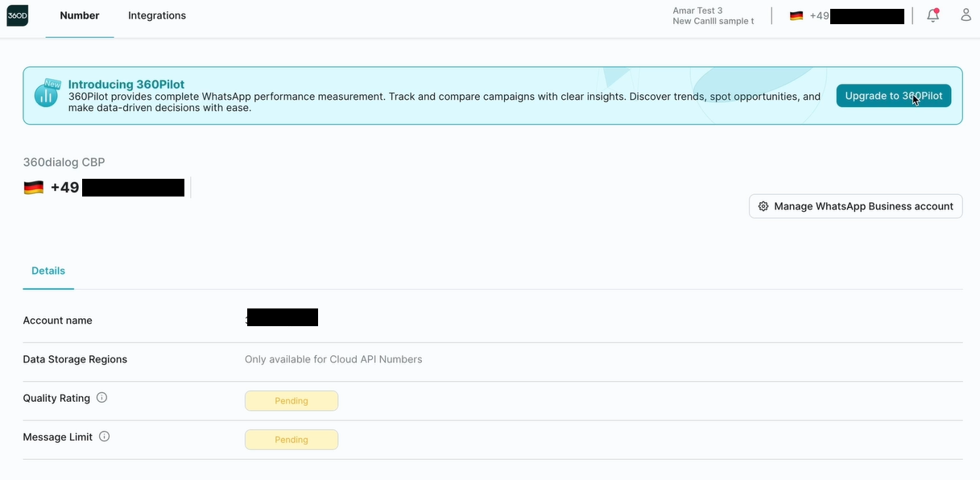Click the Introducing 360Pilot heading
The image size is (980, 480).
click(126, 85)
